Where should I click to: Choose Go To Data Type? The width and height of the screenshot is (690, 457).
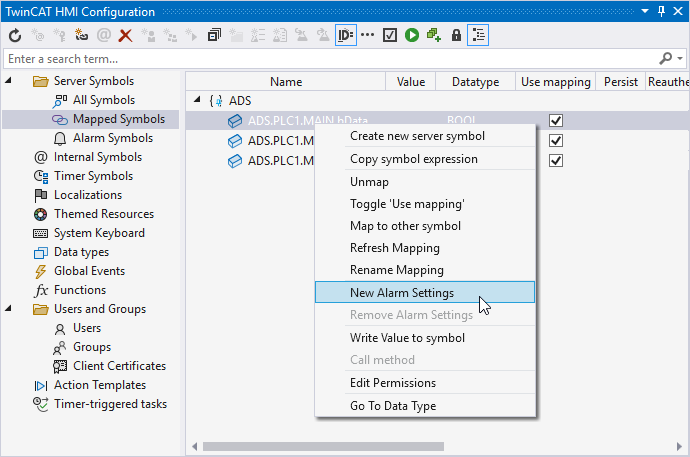(x=425, y=406)
